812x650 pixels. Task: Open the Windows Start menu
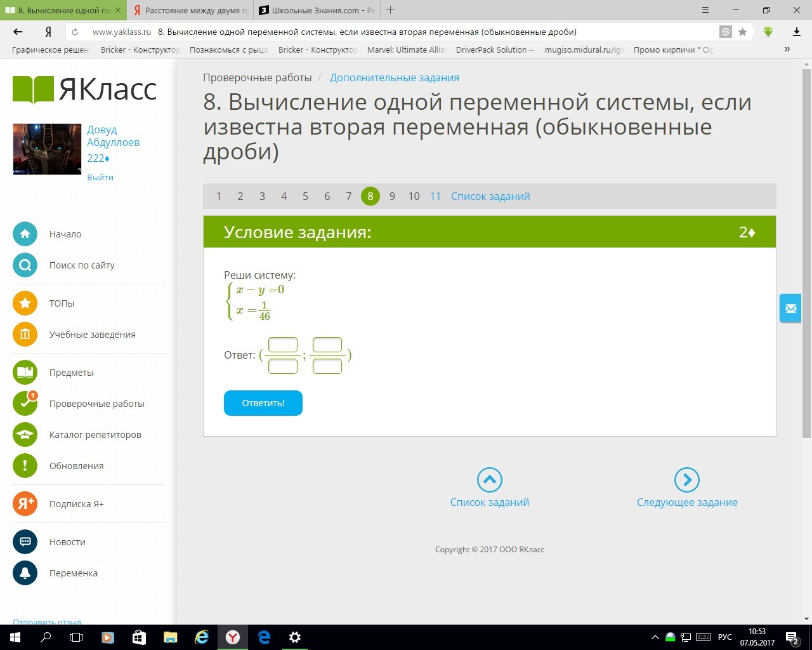pyautogui.click(x=15, y=637)
